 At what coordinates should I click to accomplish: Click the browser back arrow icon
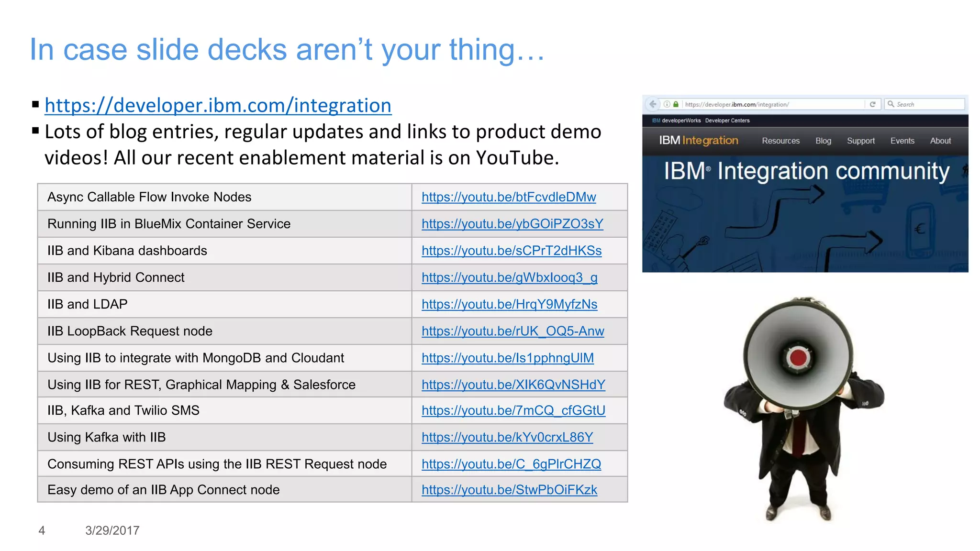tap(652, 104)
